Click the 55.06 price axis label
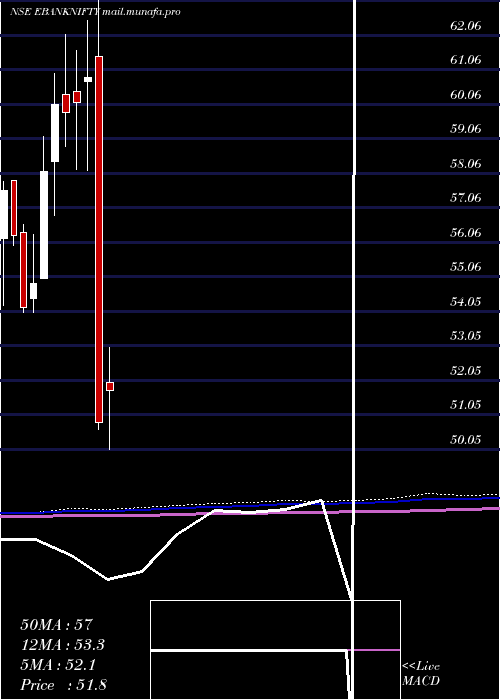The image size is (500, 700). pyautogui.click(x=466, y=267)
